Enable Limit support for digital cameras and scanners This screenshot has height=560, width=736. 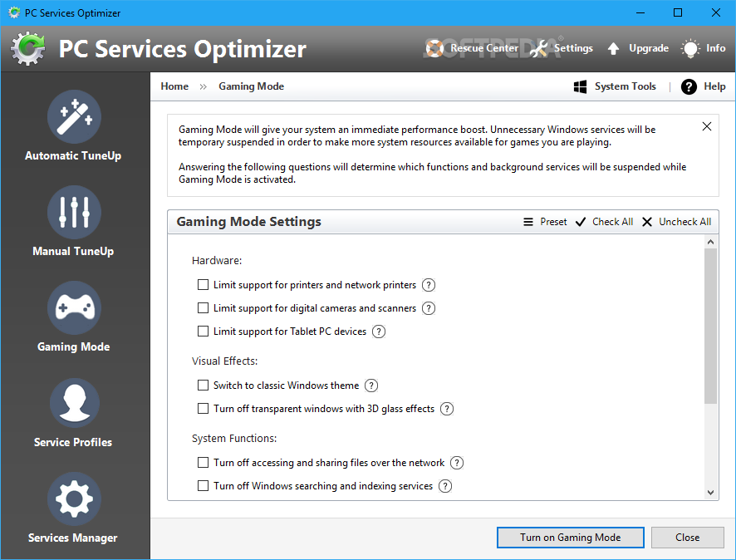pos(203,308)
